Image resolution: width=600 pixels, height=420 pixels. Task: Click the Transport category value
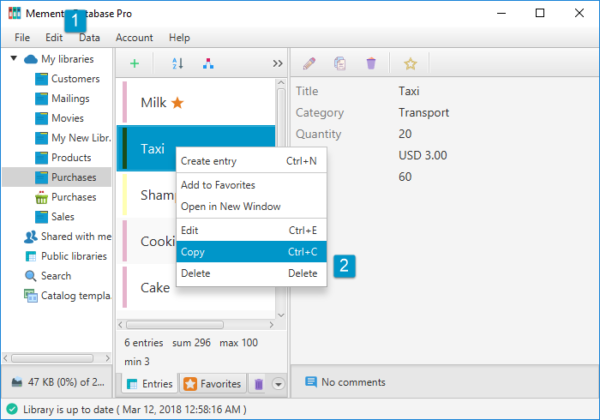point(424,113)
